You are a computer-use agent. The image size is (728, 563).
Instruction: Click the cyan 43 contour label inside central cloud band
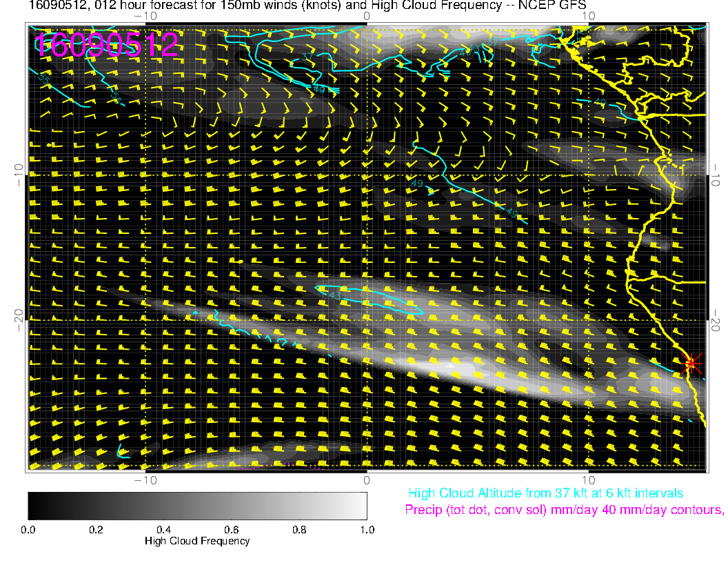click(335, 295)
